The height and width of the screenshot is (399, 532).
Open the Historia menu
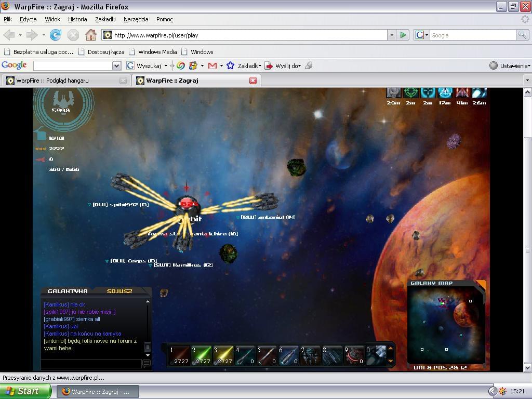pos(77,19)
